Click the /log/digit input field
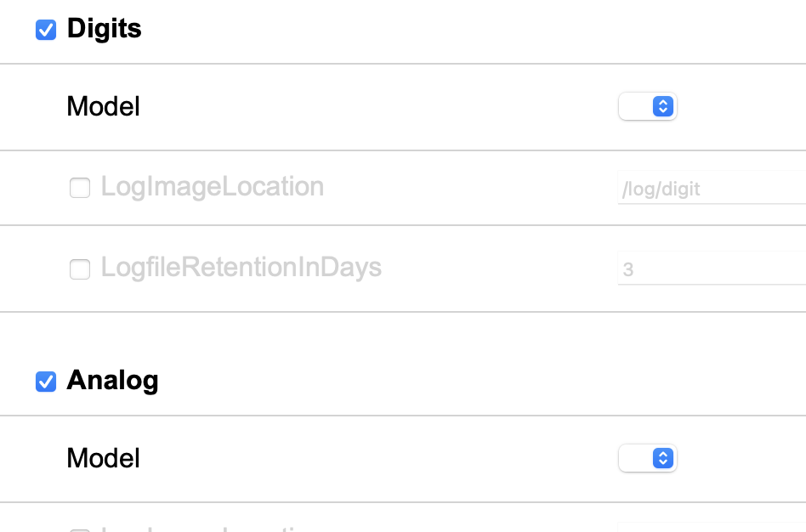Screen dimensions: 806x532 (706, 188)
